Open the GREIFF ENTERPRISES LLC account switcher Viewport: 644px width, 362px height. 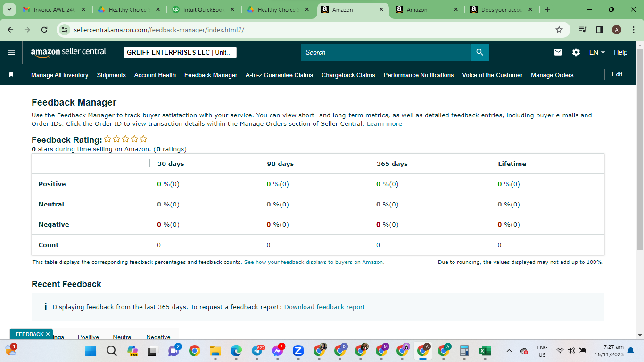click(180, 52)
